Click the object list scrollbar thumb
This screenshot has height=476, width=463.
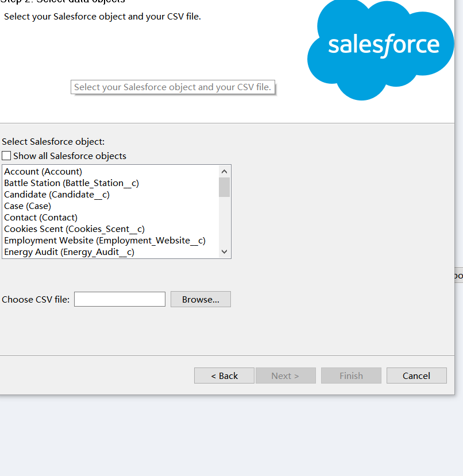(224, 187)
